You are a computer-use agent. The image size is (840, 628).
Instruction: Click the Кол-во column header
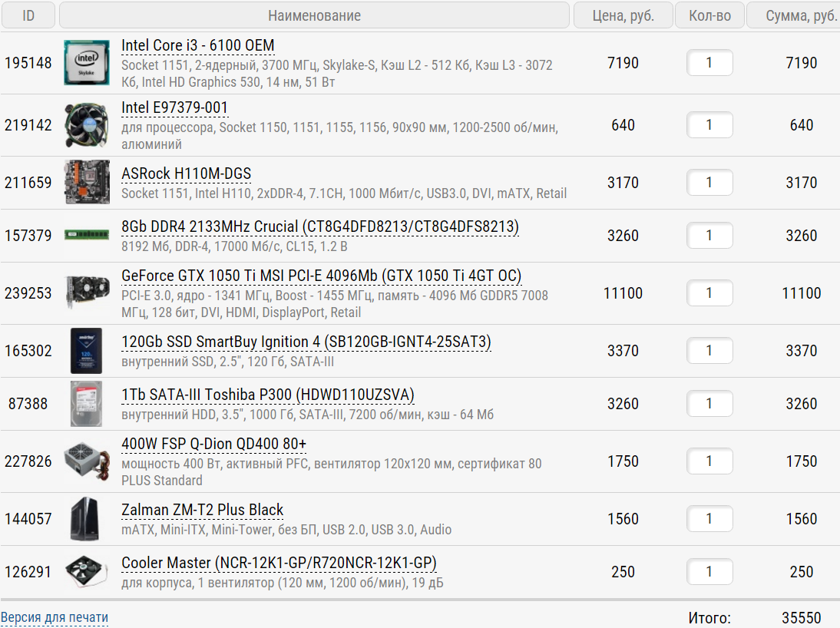click(709, 15)
